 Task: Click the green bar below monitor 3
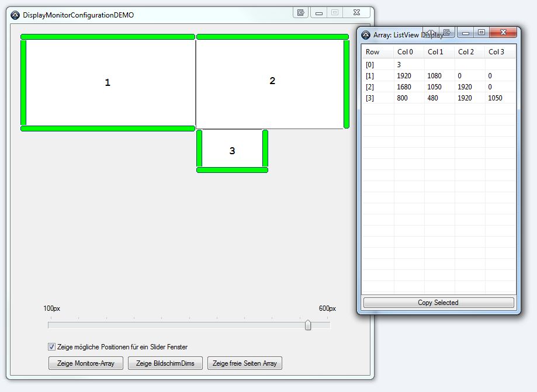pyautogui.click(x=232, y=170)
